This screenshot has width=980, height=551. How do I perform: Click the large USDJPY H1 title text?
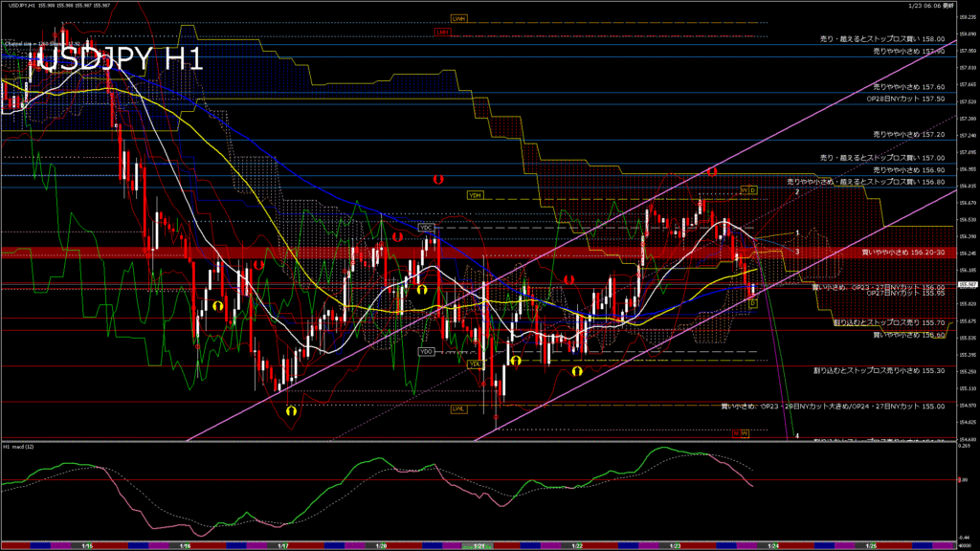pos(120,59)
